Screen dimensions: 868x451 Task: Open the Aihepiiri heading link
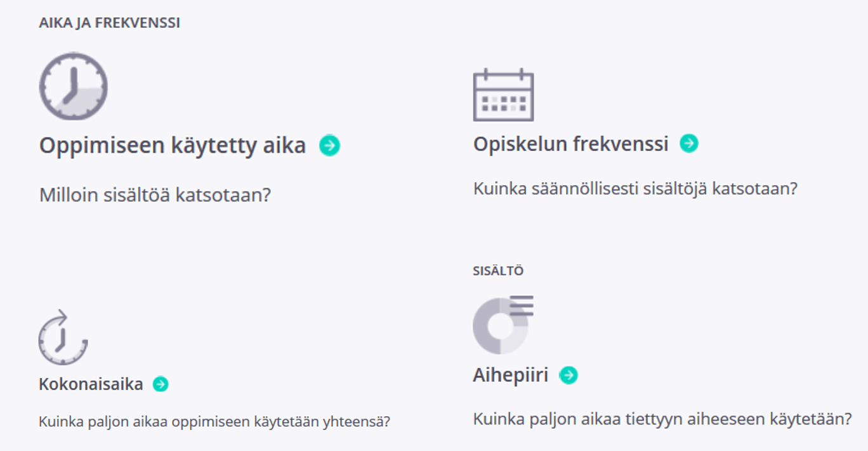pyautogui.click(x=510, y=375)
